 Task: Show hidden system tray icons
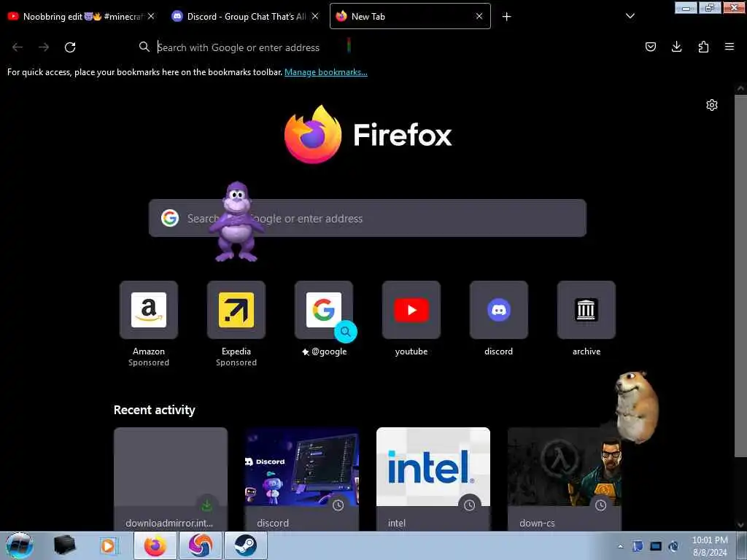click(x=620, y=546)
